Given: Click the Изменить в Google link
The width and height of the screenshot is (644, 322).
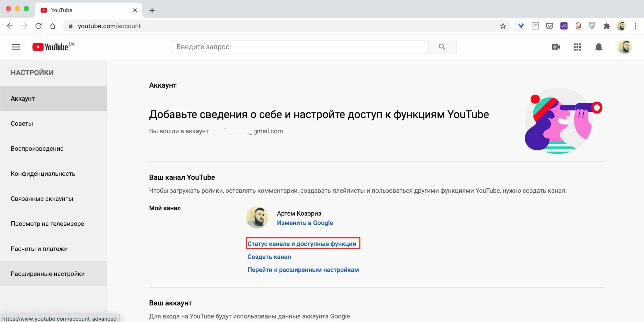Looking at the screenshot, I should pyautogui.click(x=305, y=223).
